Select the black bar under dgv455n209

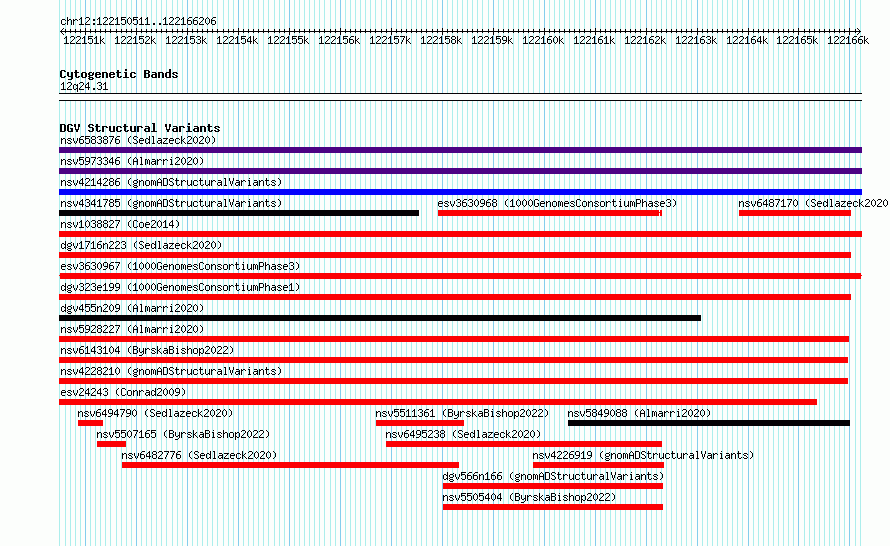[x=380, y=318]
